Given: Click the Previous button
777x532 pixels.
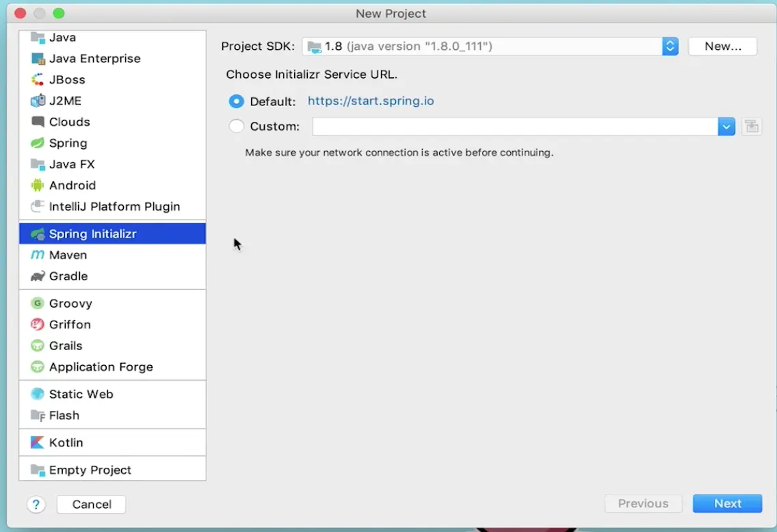Looking at the screenshot, I should pyautogui.click(x=643, y=503).
